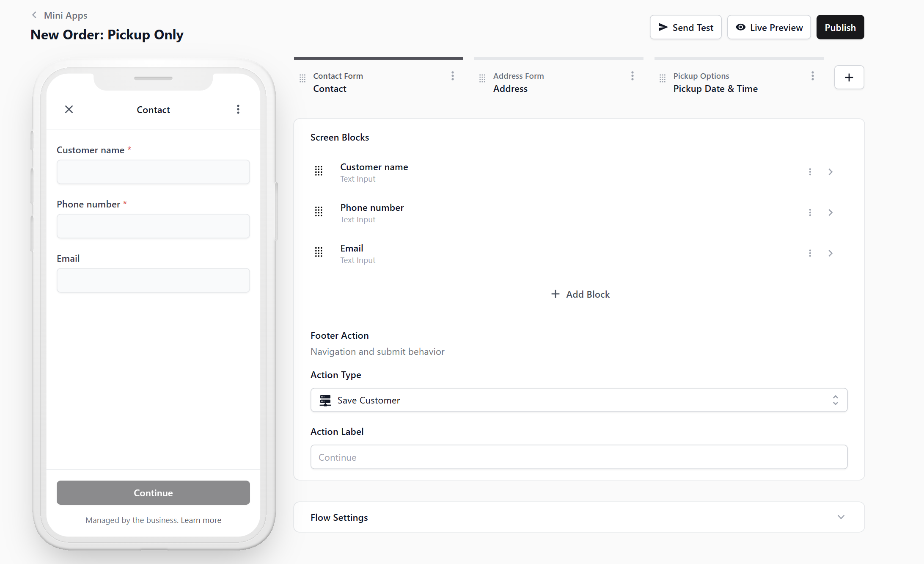Click the Phone number block options dots
The image size is (924, 564).
810,213
